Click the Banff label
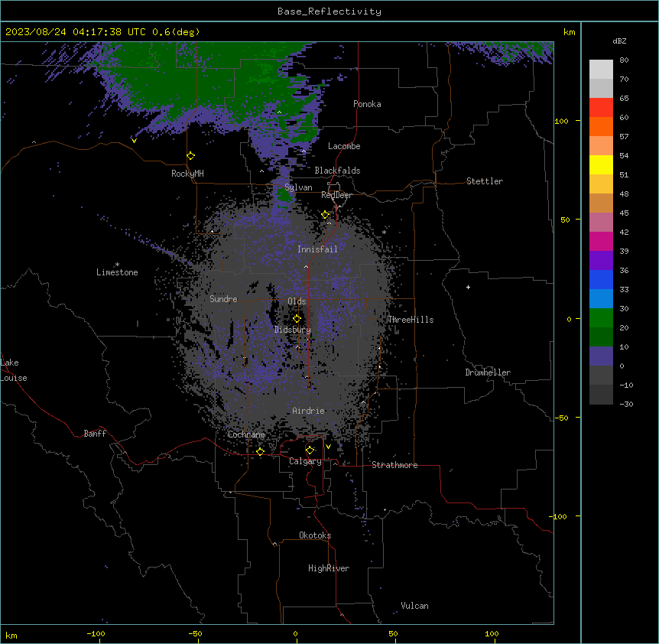Viewport: 659px width, 644px height. (x=95, y=434)
